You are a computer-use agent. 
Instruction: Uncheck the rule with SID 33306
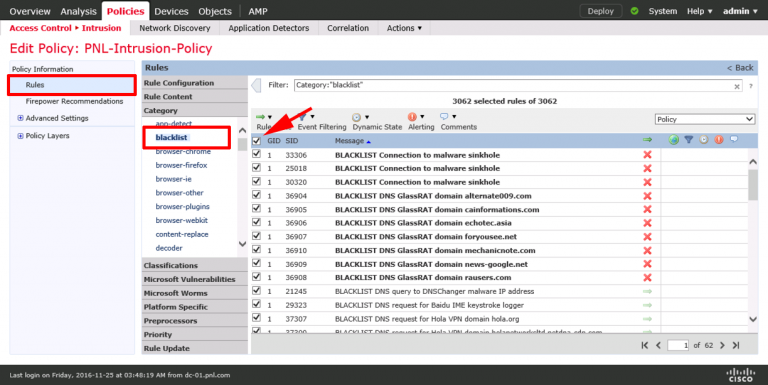tap(256, 154)
